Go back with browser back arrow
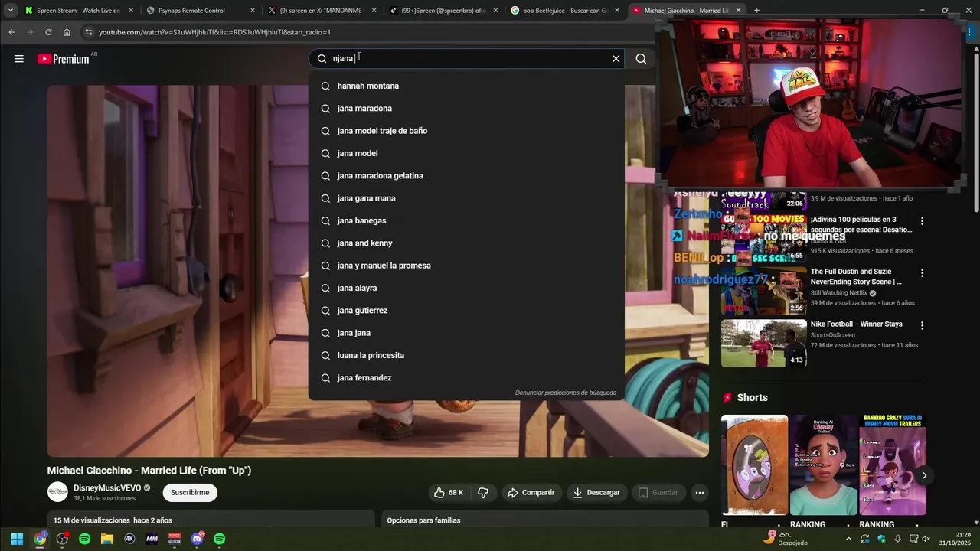The image size is (980, 551). (11, 32)
